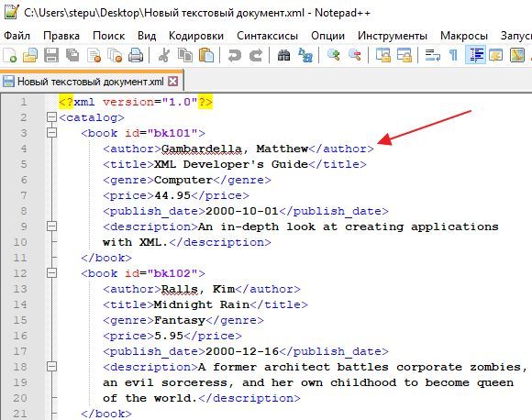The image size is (532, 420).
Task: Zoom in with the magnifier plus icon
Action: pyautogui.click(x=334, y=55)
